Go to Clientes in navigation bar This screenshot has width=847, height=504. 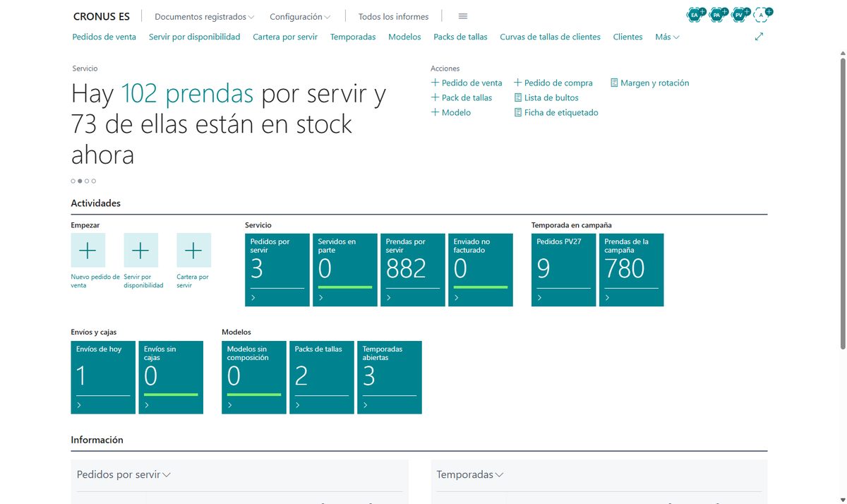point(628,37)
